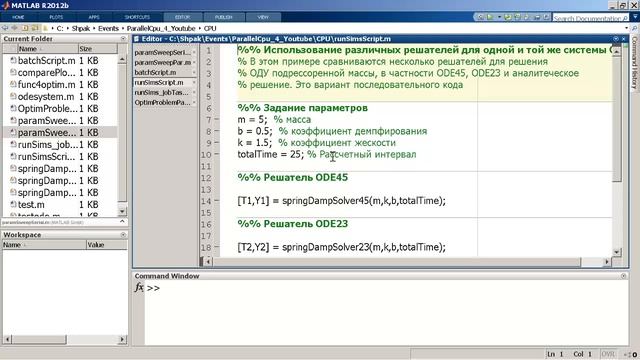This screenshot has height=360, width=640.
Task: Sort Current Folder by Name column
Action: click(x=47, y=49)
